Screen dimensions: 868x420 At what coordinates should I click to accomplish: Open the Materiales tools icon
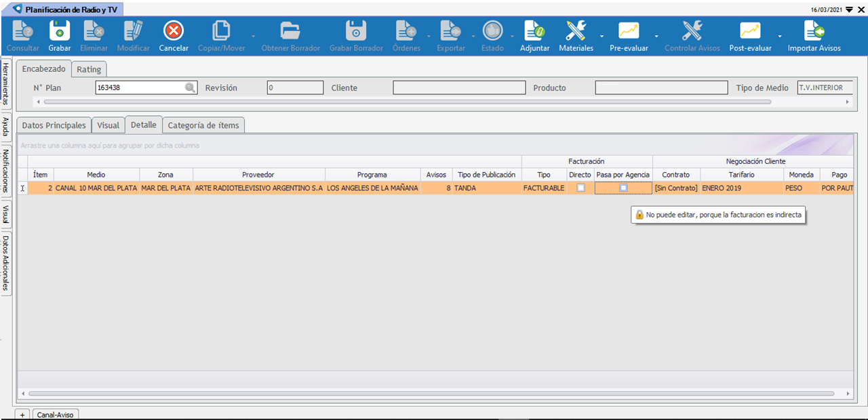coord(576,31)
